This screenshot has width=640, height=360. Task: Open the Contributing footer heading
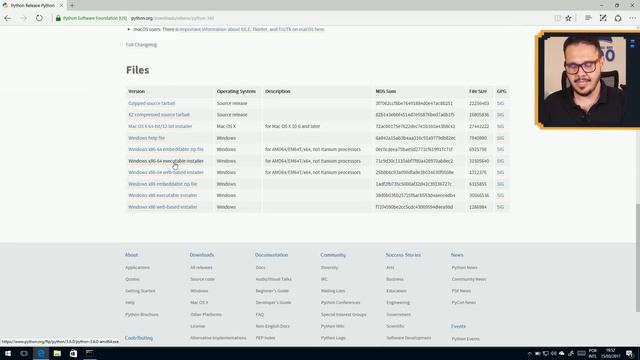139,338
